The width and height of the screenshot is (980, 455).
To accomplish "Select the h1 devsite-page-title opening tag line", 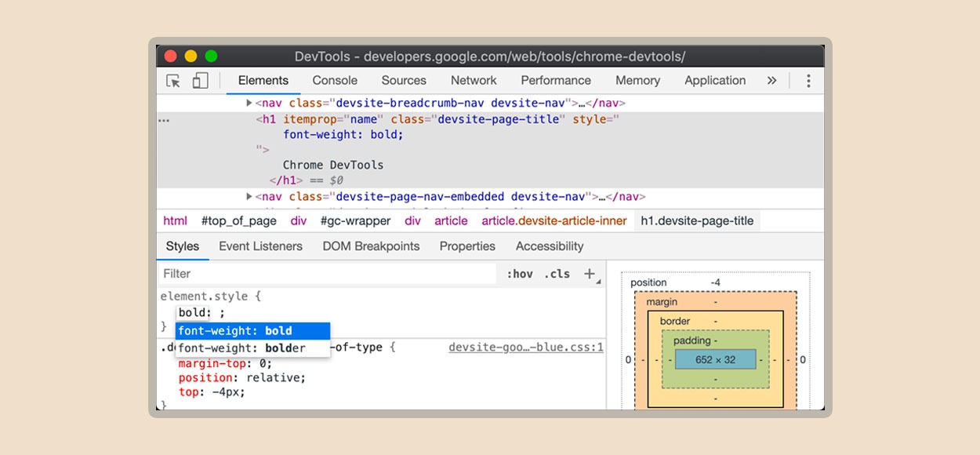I will (437, 119).
